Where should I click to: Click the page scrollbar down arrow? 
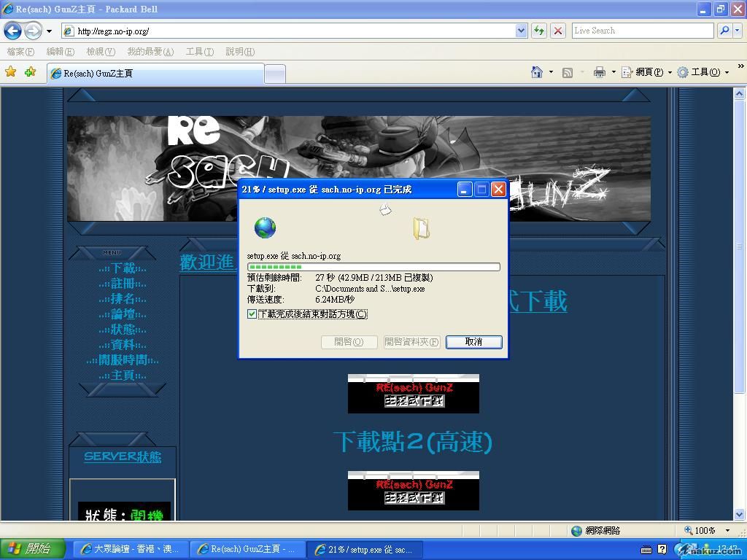(739, 514)
